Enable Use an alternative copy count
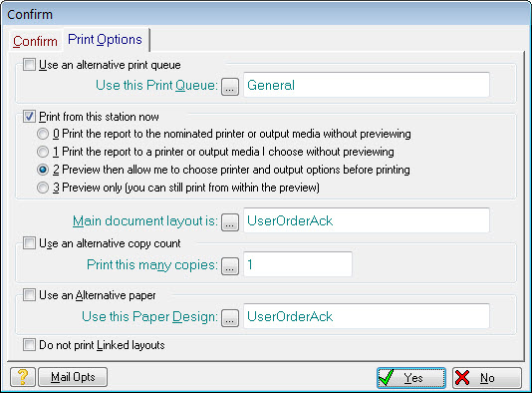The width and height of the screenshot is (532, 393). pyautogui.click(x=29, y=242)
